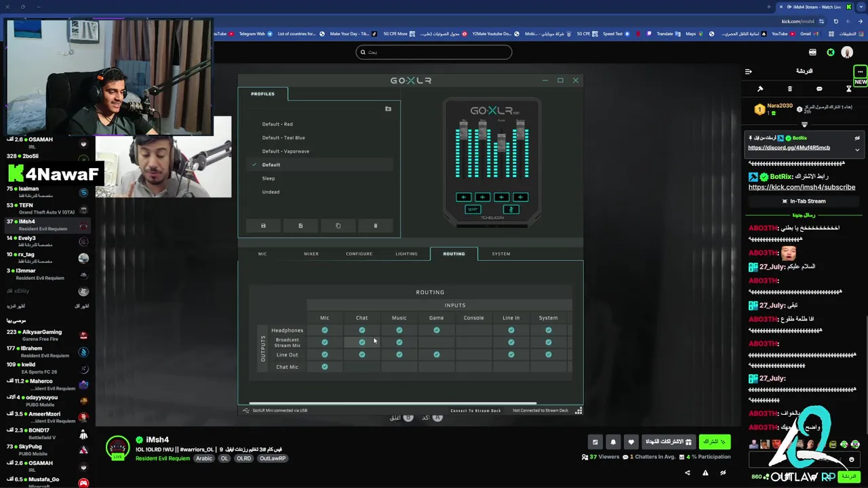
Task: Open the Resident Evil Requiem category link
Action: pos(163,459)
